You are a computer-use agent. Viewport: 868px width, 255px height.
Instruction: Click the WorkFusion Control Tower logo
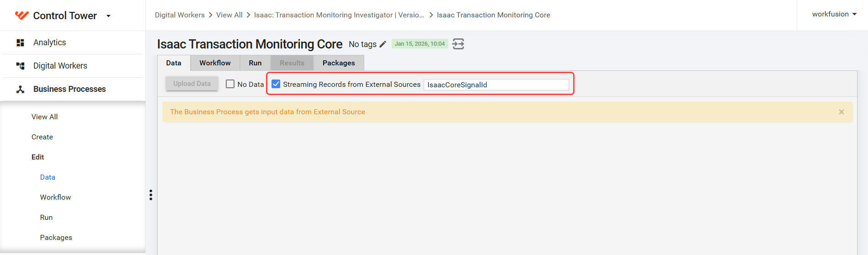pyautogui.click(x=21, y=16)
